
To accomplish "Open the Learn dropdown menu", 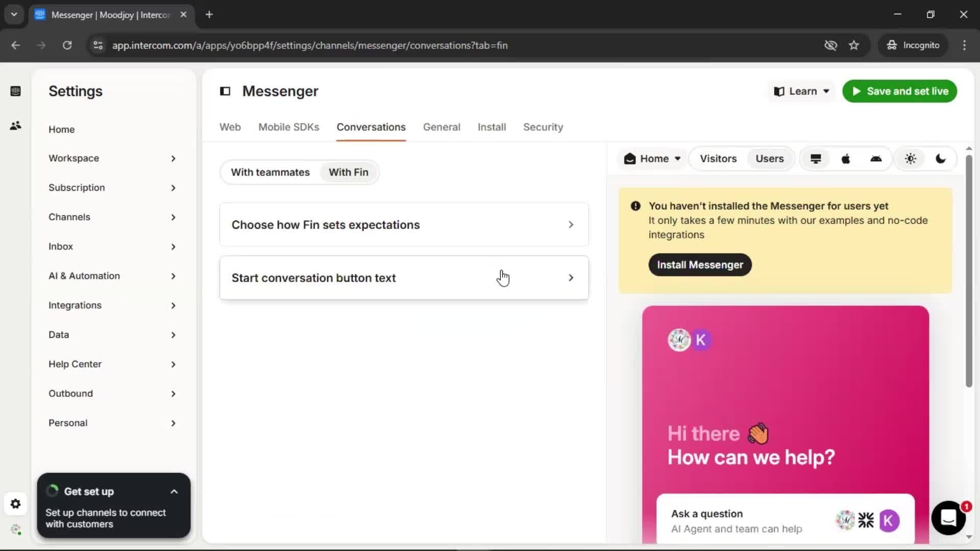I will coord(801,91).
